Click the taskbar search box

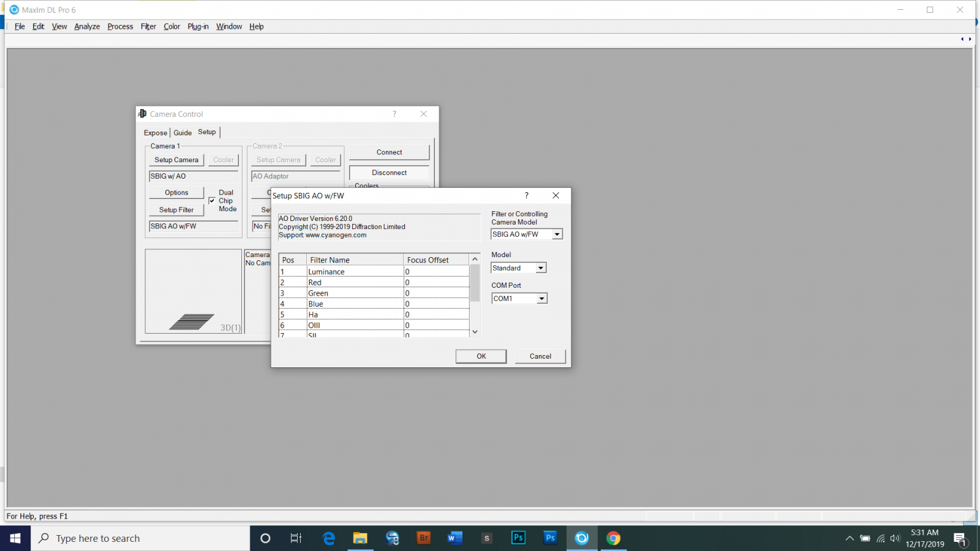tap(140, 538)
